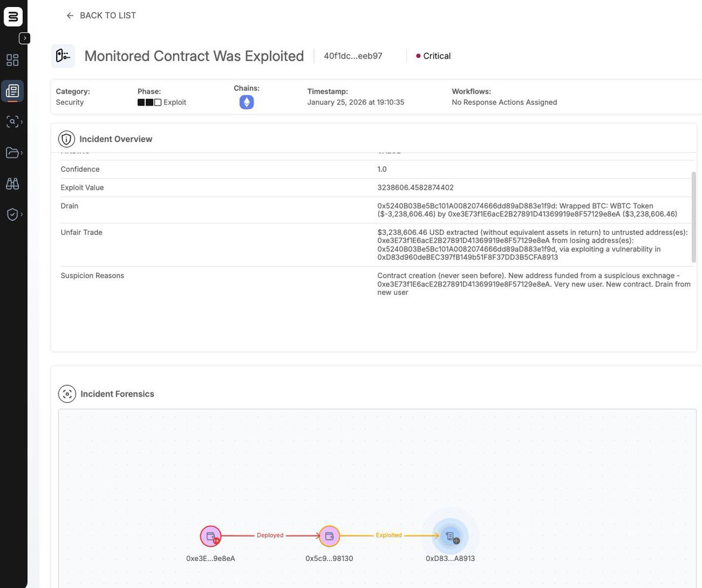Click the Confidence value 1.0

pyautogui.click(x=382, y=169)
